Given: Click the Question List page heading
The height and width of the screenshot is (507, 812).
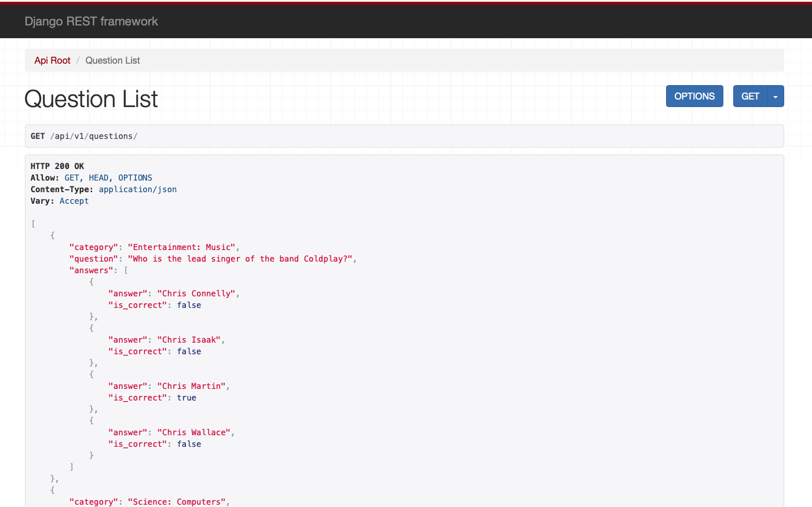Looking at the screenshot, I should click(91, 99).
